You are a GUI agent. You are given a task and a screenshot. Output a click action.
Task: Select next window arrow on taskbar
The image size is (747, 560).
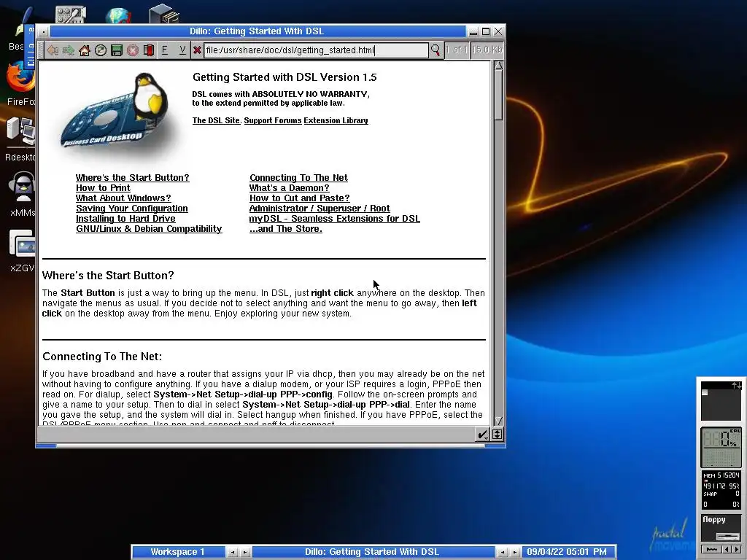[x=514, y=553]
